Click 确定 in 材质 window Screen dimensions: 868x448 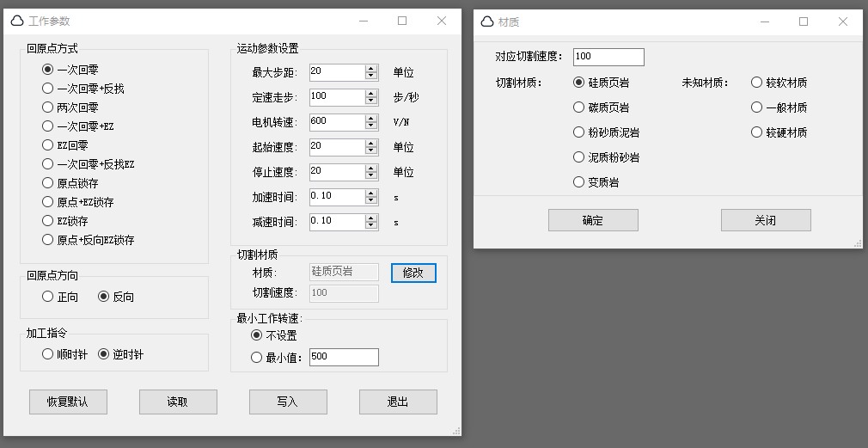tap(593, 220)
